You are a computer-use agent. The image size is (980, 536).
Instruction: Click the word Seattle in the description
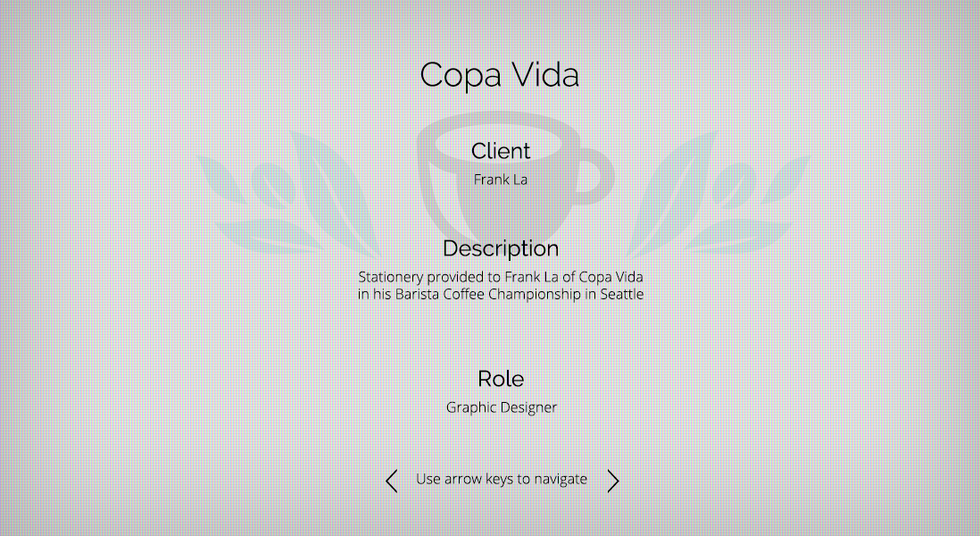tap(621, 294)
